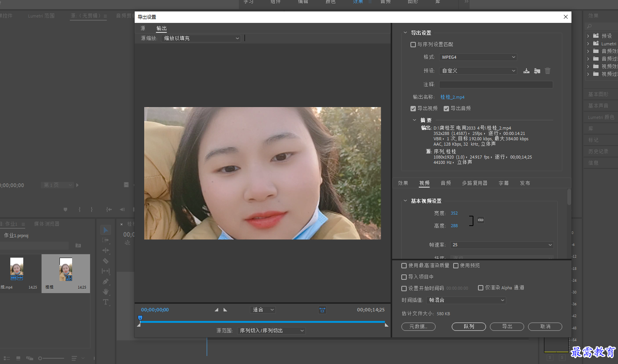Viewport: 618px width, 364px height.
Task: Click the set in point triangle icon
Action: 216,310
